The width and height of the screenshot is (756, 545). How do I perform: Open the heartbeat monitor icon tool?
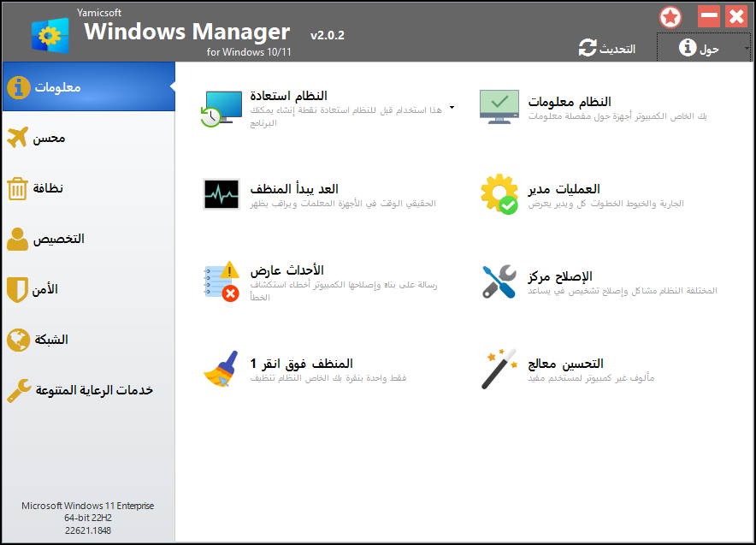point(221,194)
